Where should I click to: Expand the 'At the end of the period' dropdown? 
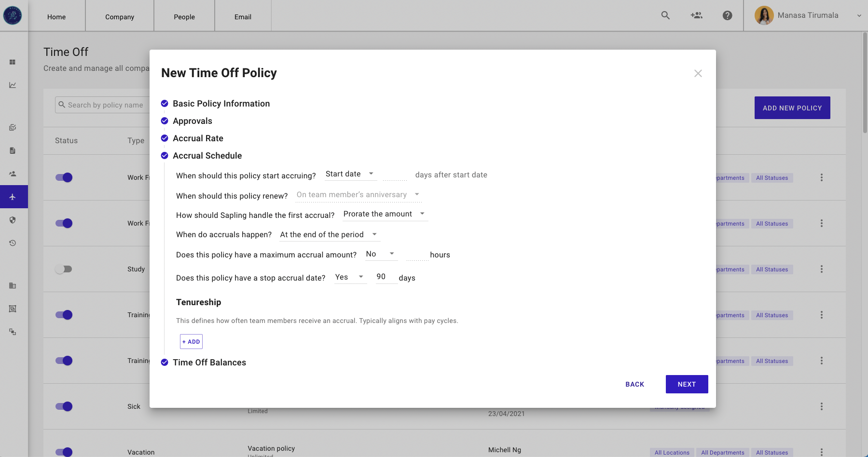point(329,235)
